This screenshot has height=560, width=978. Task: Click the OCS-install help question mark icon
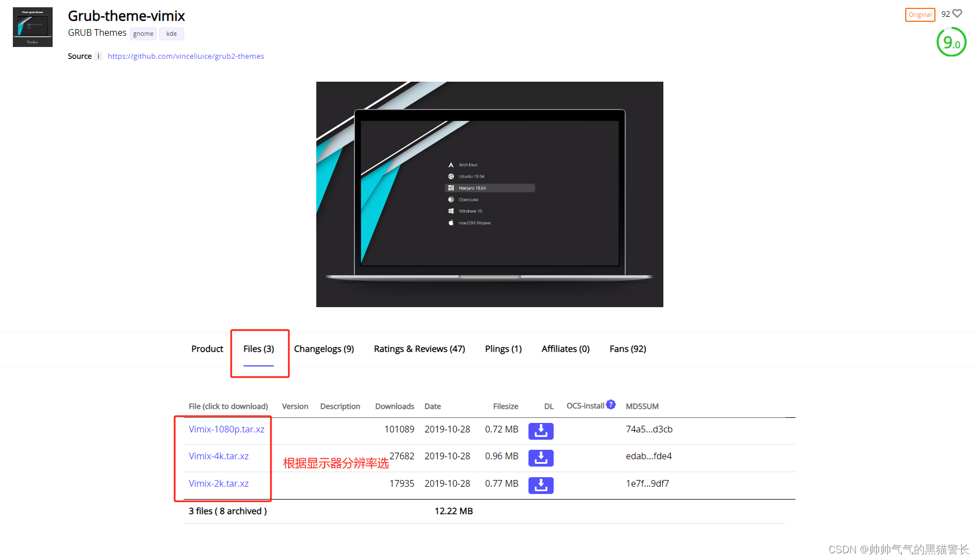611,404
